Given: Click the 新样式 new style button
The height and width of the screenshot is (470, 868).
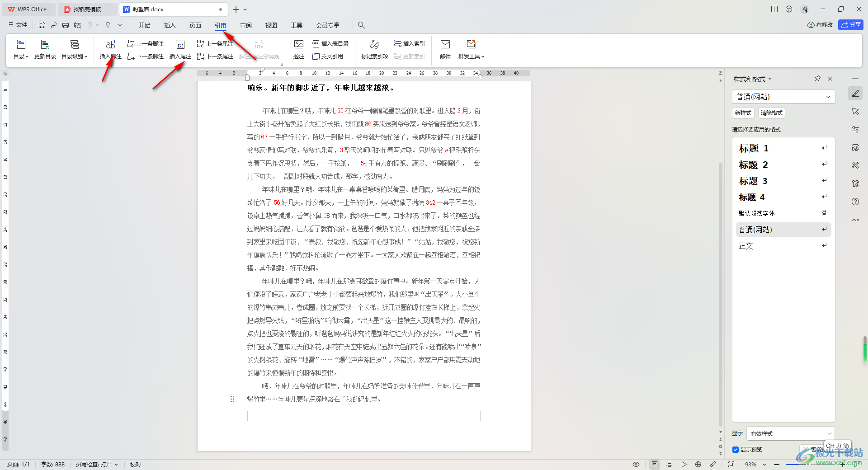Looking at the screenshot, I should pyautogui.click(x=743, y=113).
